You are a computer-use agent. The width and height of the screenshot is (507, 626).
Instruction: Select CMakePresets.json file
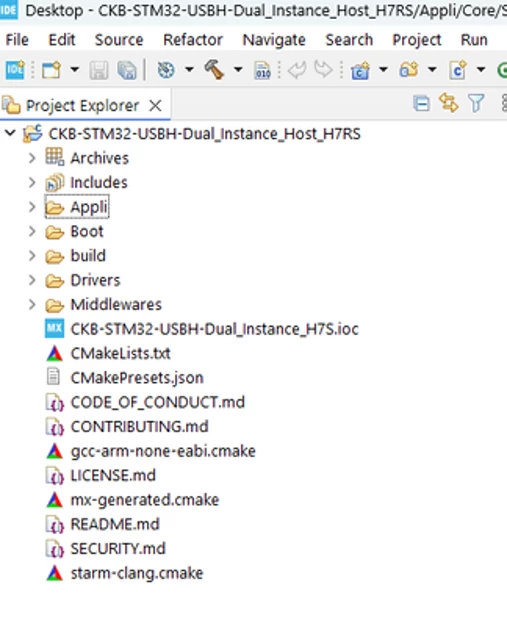pos(137,378)
